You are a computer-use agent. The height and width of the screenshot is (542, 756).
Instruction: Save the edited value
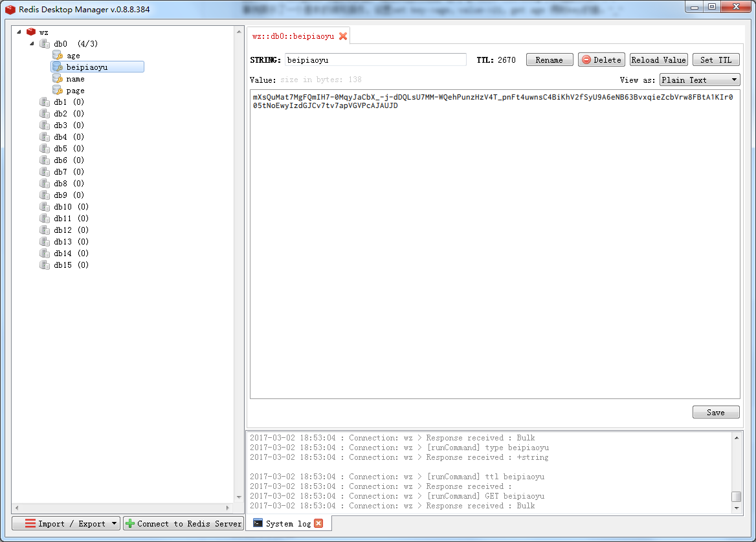[716, 413]
